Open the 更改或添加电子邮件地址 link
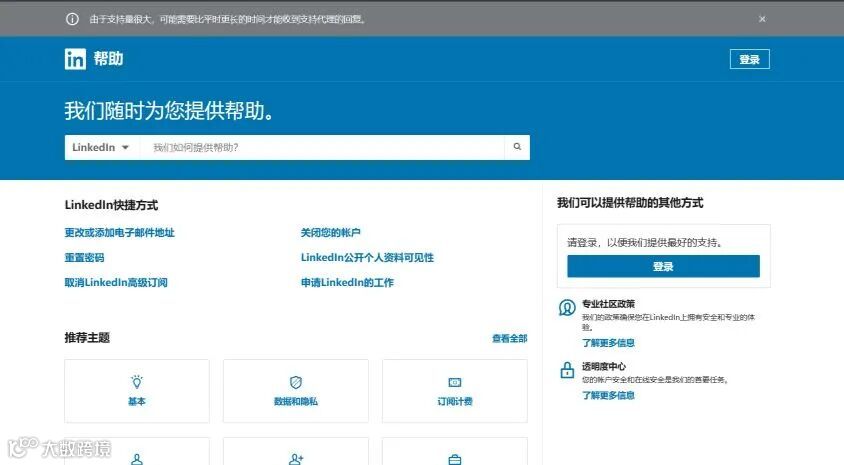Screen dimensions: 844x465 pyautogui.click(x=119, y=232)
